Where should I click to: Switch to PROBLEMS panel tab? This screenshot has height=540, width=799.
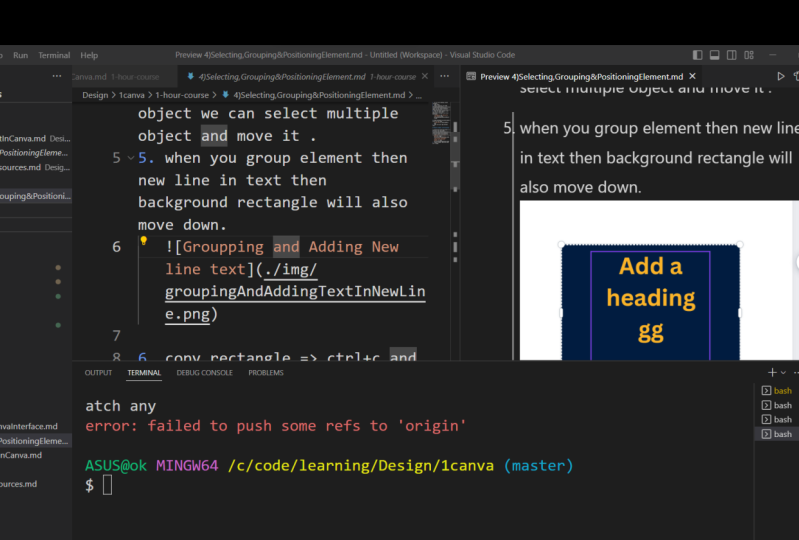click(x=265, y=373)
